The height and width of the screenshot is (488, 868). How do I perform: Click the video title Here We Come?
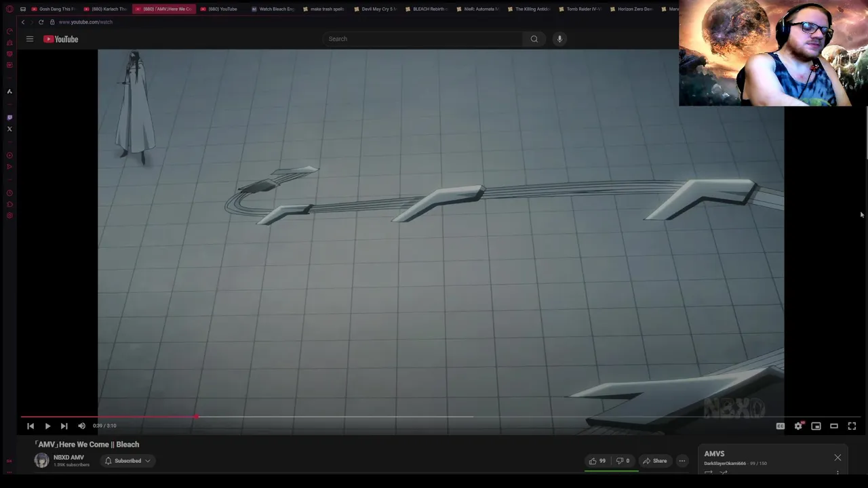(87, 445)
